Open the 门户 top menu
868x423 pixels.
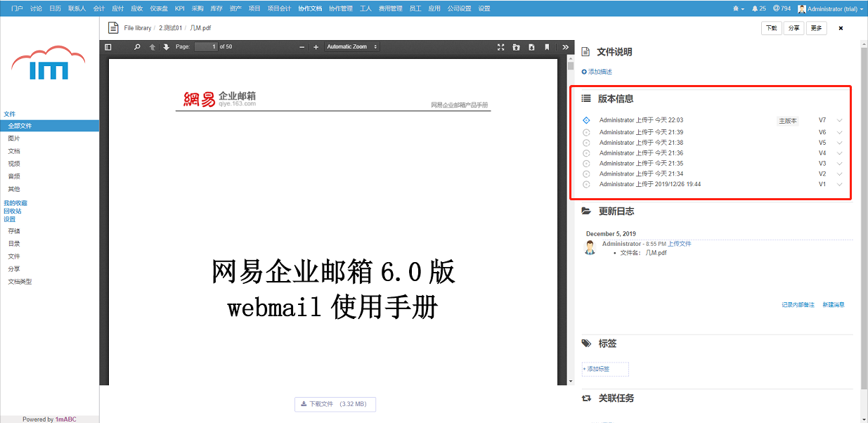(17, 8)
